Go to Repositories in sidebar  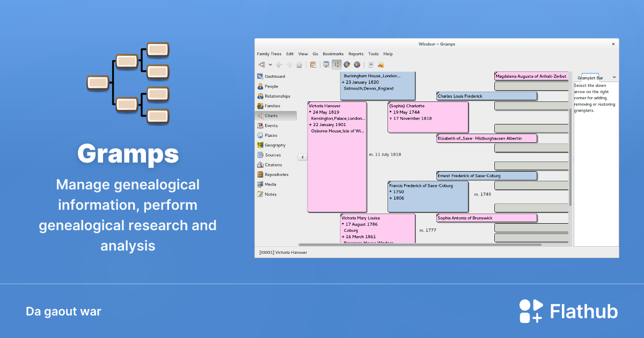coord(276,175)
